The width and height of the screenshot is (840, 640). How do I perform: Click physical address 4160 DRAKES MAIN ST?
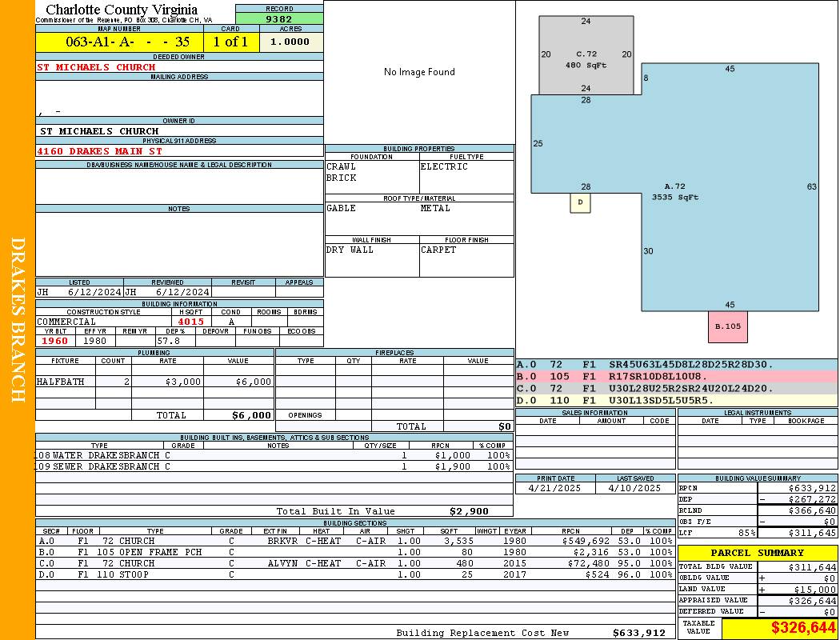pyautogui.click(x=100, y=151)
